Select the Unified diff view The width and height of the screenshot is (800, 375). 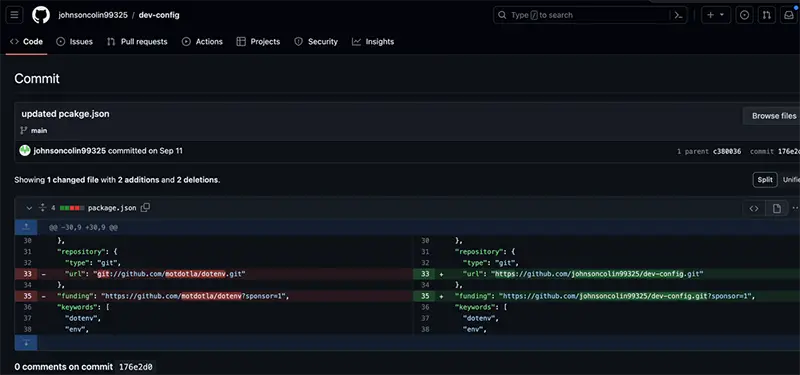791,180
